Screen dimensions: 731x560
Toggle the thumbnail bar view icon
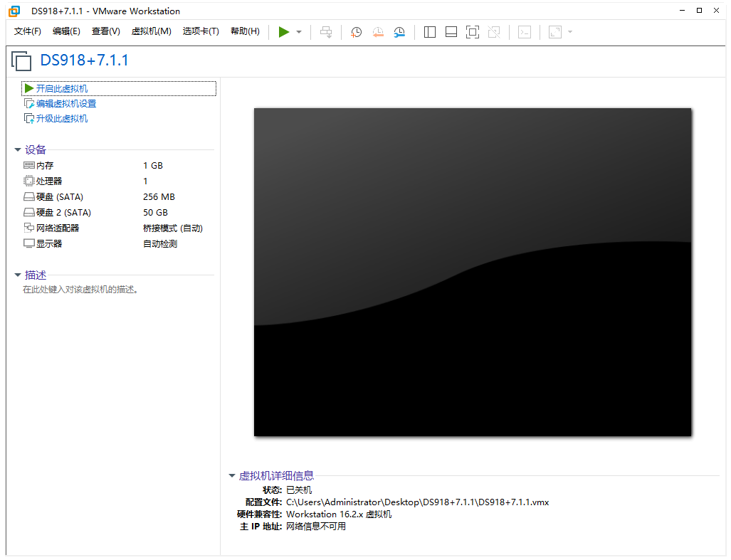click(451, 32)
